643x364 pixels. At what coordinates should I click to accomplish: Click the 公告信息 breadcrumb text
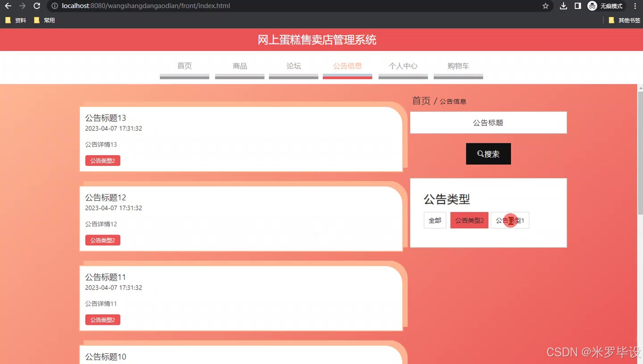pos(453,102)
